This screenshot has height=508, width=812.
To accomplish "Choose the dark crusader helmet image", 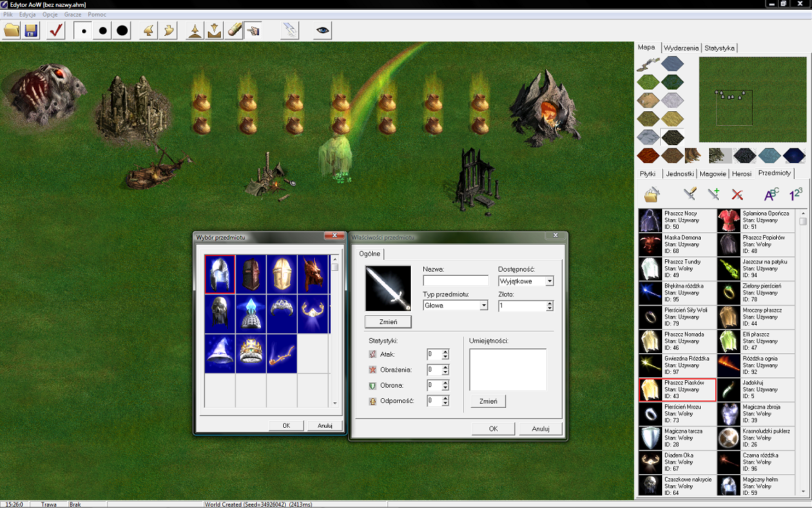I will (251, 274).
